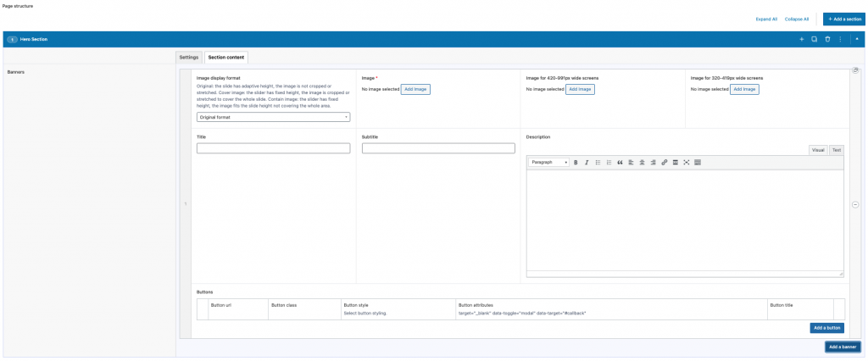Click the Button class column header
868x361 pixels.
[284, 305]
